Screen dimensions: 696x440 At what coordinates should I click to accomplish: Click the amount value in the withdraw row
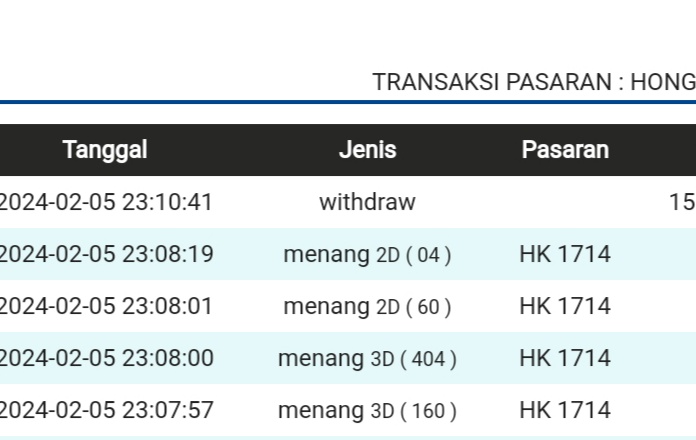(x=682, y=202)
